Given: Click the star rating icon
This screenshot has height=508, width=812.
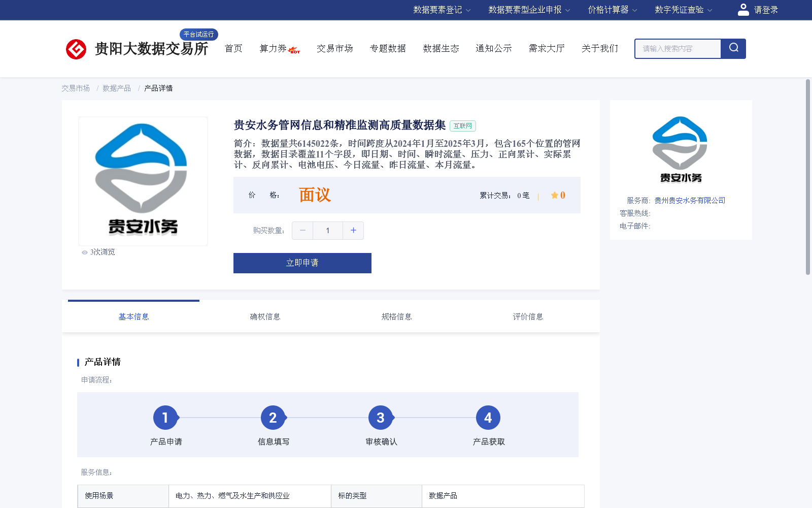Looking at the screenshot, I should pyautogui.click(x=554, y=195).
